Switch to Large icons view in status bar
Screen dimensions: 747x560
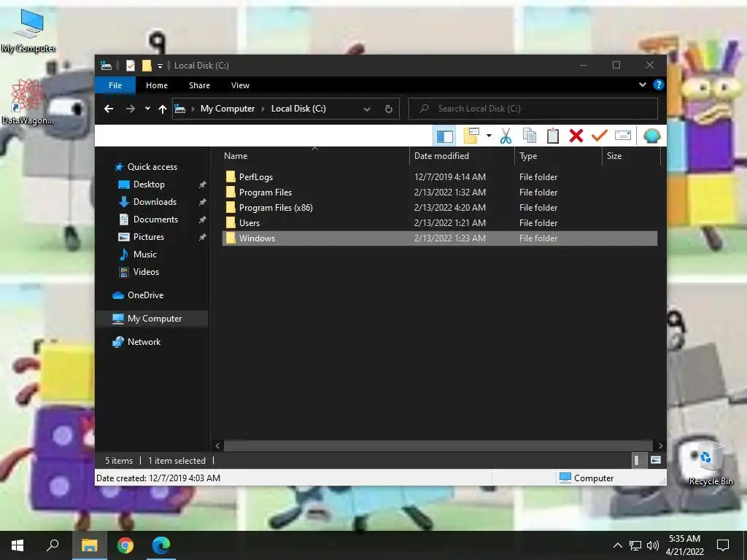pos(656,460)
